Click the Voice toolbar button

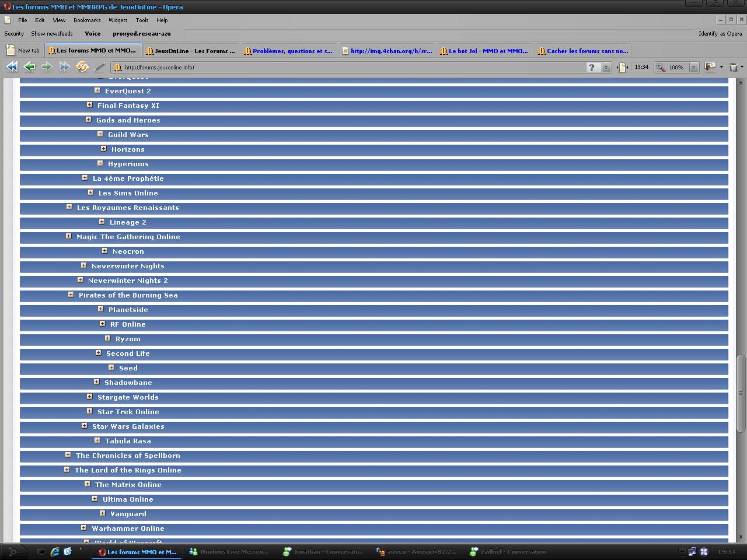tap(93, 34)
